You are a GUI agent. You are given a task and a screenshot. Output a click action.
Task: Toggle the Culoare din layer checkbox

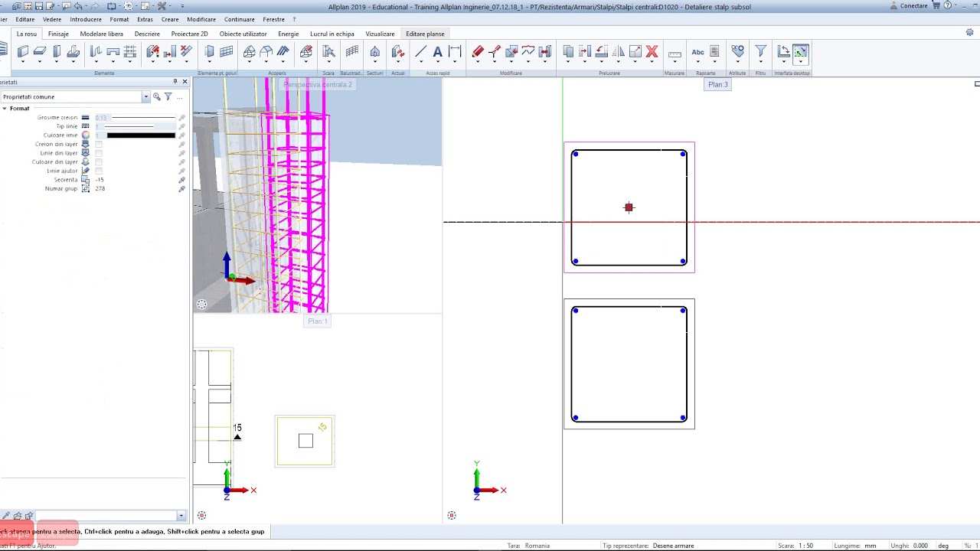coord(99,162)
